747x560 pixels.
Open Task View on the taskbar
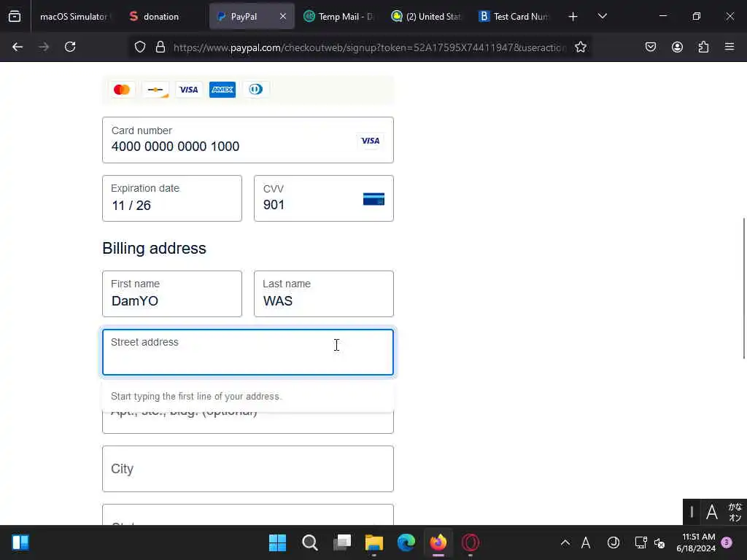click(342, 542)
